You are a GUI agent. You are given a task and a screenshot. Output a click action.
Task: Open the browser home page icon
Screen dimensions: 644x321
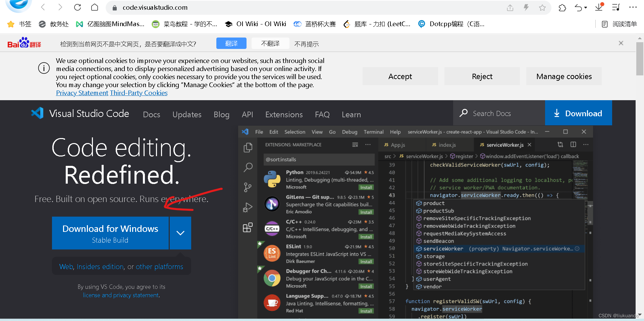click(x=95, y=7)
